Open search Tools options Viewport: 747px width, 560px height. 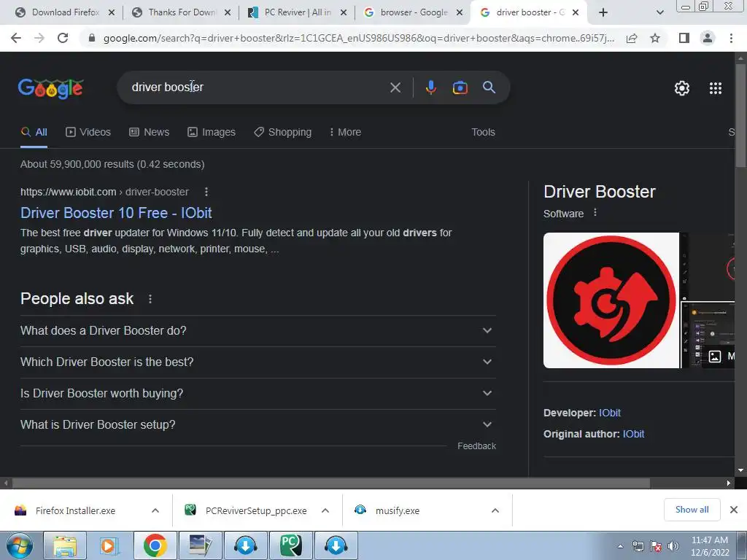[x=483, y=132]
